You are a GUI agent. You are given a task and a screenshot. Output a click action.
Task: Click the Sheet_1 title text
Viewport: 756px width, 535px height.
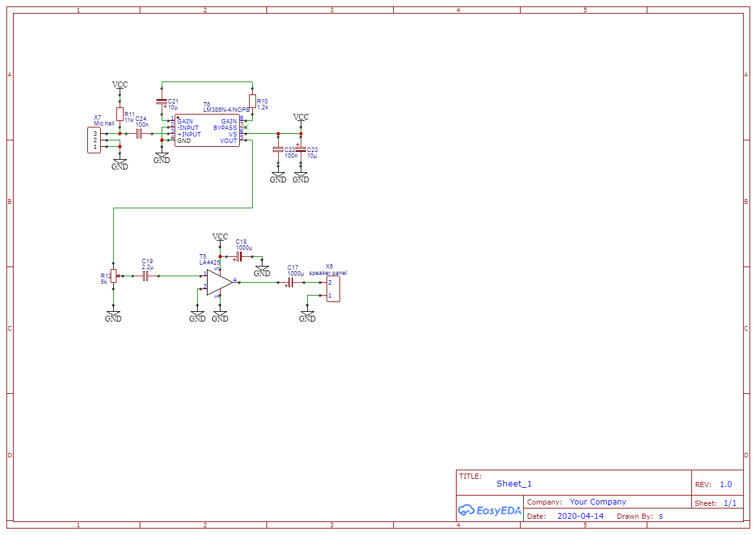pyautogui.click(x=514, y=483)
